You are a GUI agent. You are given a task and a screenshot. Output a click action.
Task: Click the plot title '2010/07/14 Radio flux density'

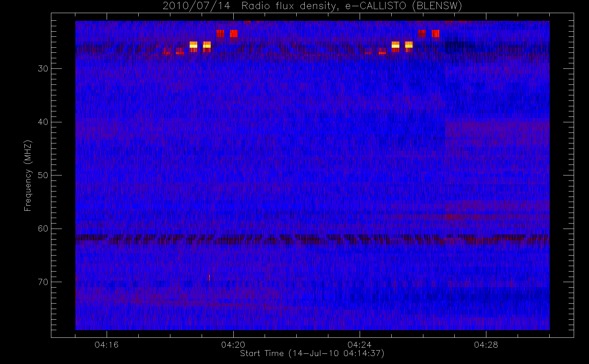click(x=312, y=6)
